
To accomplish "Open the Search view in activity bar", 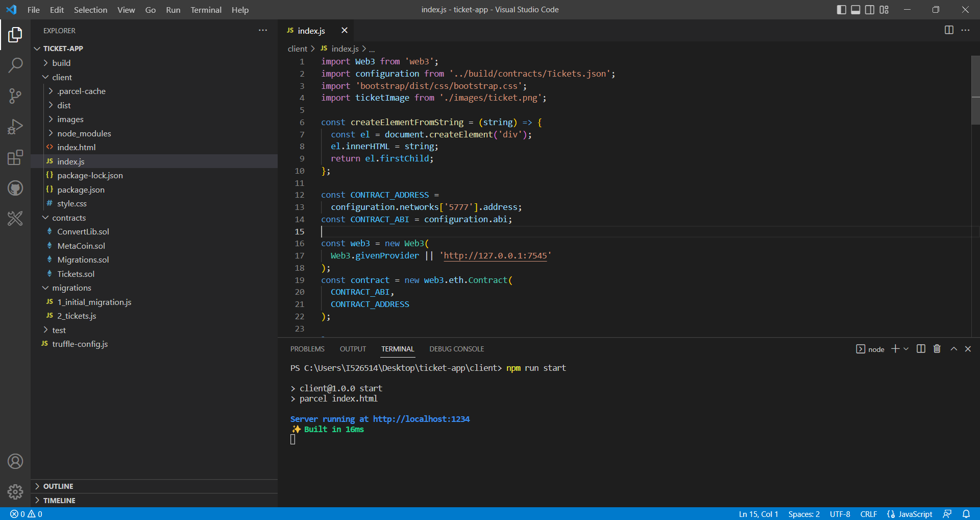I will (x=15, y=65).
